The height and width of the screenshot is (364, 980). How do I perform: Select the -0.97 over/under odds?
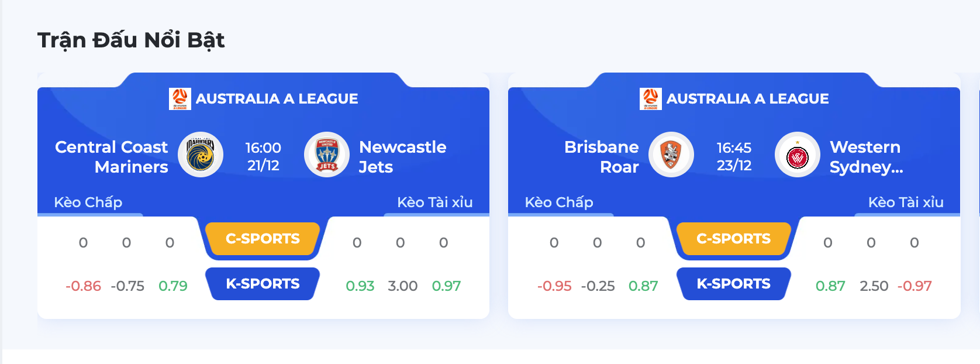[x=915, y=286]
